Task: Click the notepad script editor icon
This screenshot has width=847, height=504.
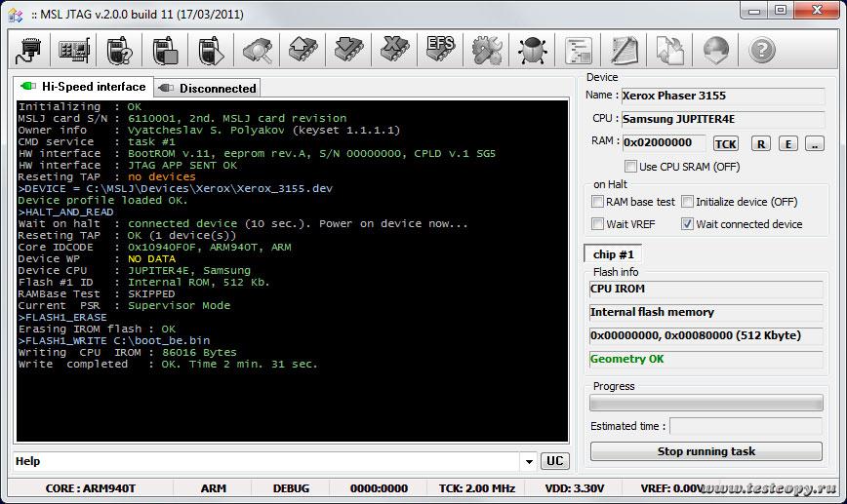Action: pos(624,49)
